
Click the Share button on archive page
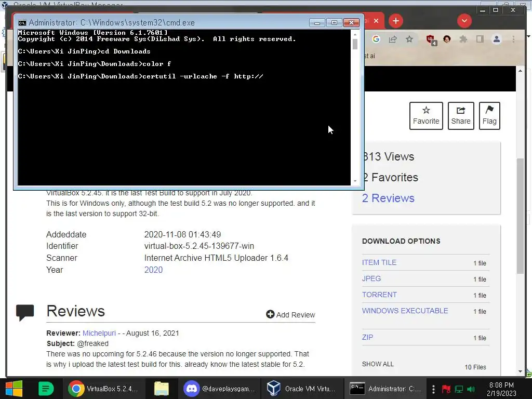tap(461, 116)
